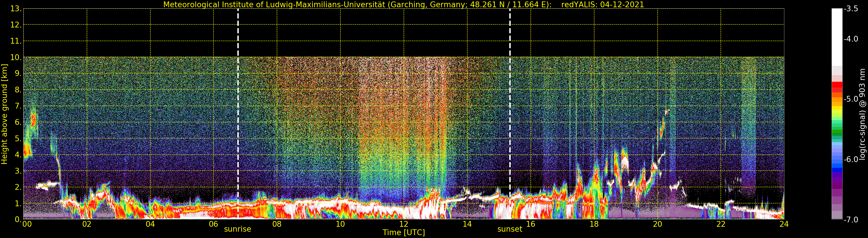Click the time-axis tick label '14'
The height and width of the screenshot is (238, 868).
[x=467, y=224]
